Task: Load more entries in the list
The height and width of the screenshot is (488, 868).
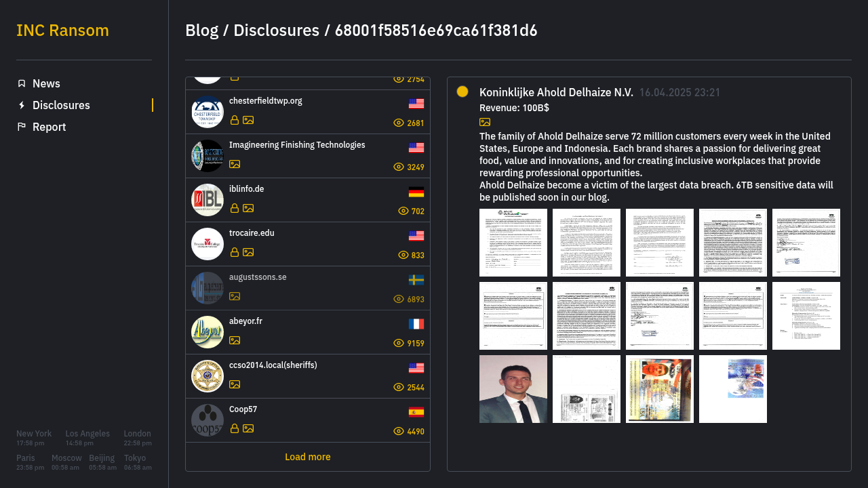Action: [x=308, y=457]
